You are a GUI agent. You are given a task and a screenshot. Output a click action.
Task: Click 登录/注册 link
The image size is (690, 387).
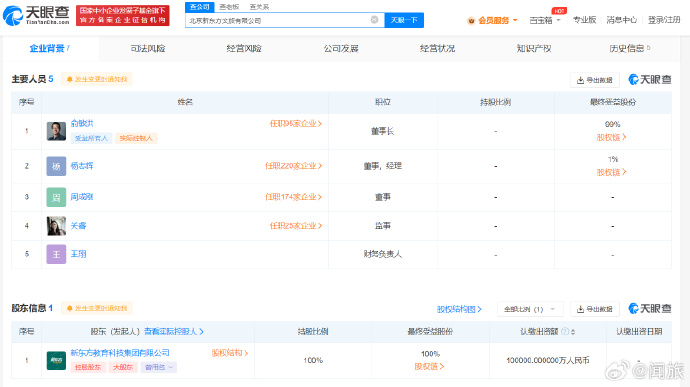pos(664,20)
